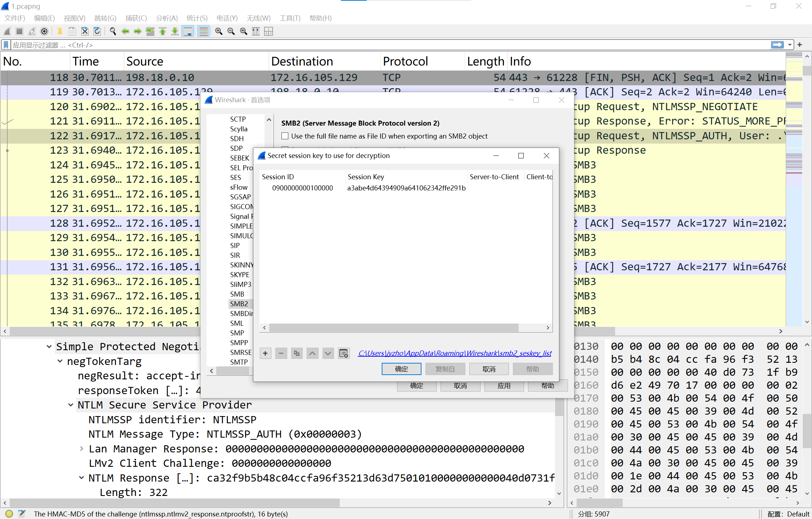Move session key entry up
The width and height of the screenshot is (812, 519).
point(312,353)
